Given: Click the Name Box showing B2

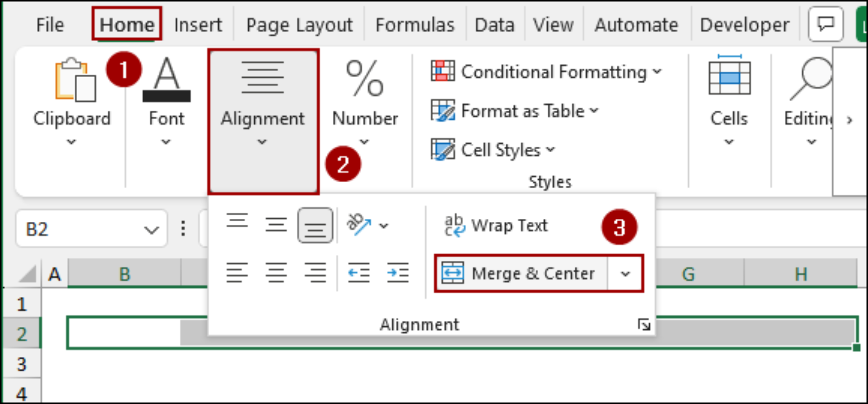Looking at the screenshot, I should (x=81, y=229).
